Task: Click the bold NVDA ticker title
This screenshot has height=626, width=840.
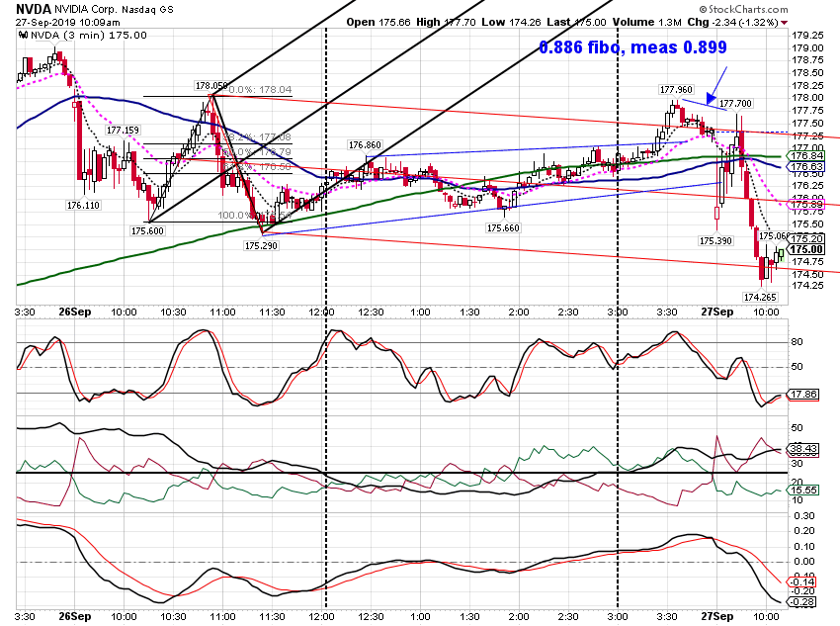Action: click(34, 9)
